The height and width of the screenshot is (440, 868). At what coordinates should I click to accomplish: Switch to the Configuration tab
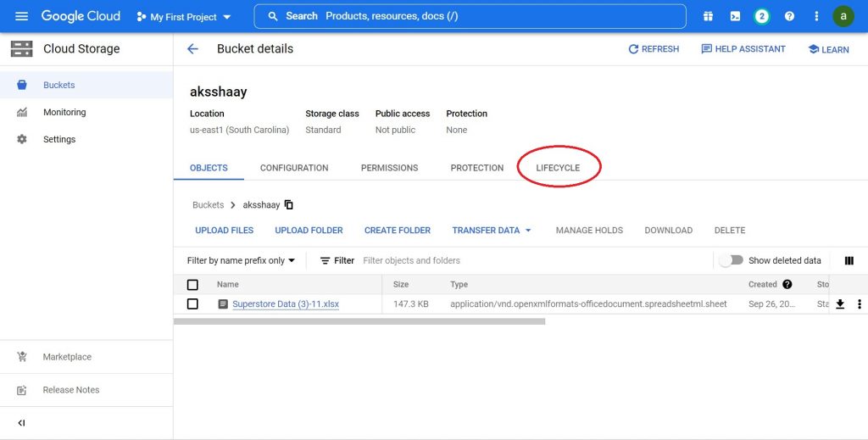[x=294, y=168]
